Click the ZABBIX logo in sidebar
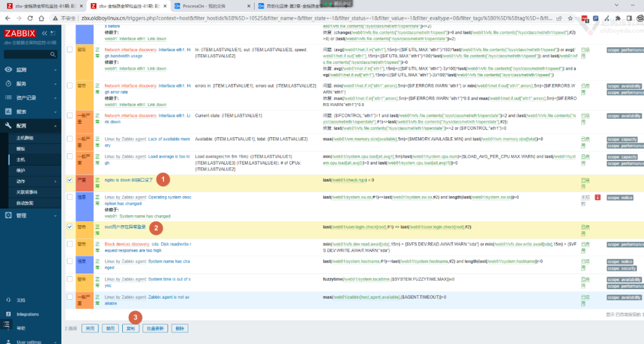This screenshot has height=344, width=644. (20, 33)
